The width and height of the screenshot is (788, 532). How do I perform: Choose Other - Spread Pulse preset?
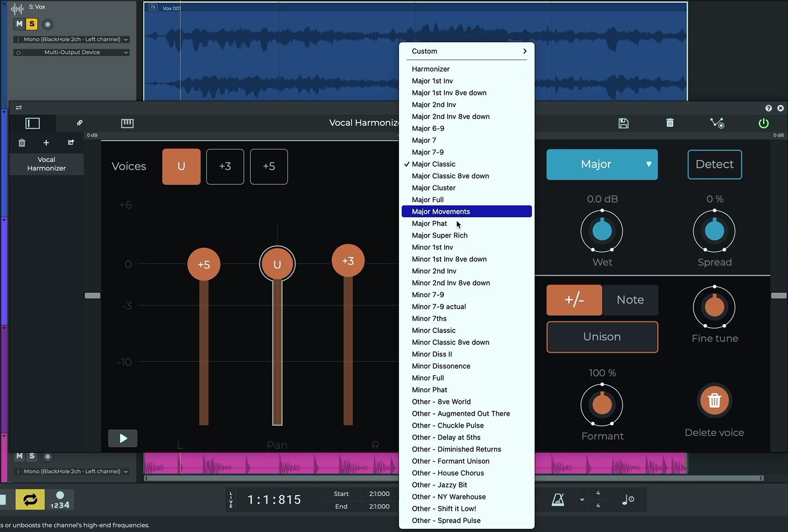coord(467,521)
